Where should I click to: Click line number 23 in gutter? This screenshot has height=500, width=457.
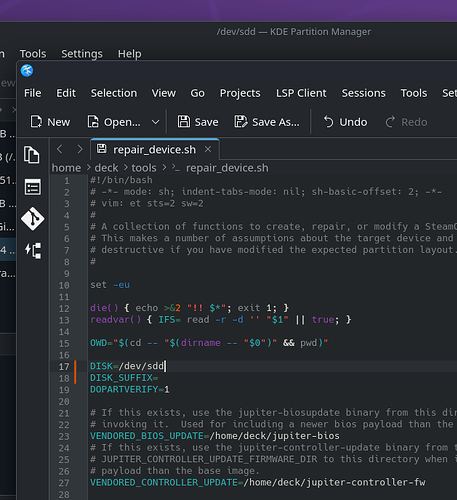[64, 436]
